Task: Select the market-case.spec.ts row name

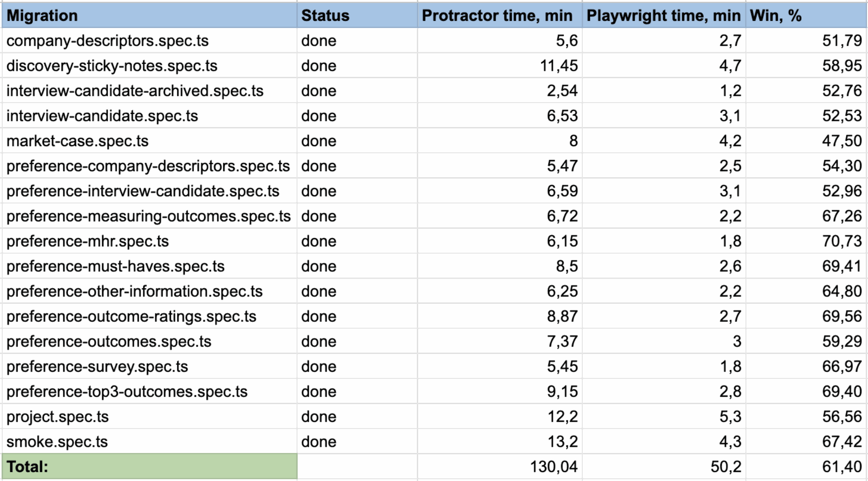Action: 77,141
